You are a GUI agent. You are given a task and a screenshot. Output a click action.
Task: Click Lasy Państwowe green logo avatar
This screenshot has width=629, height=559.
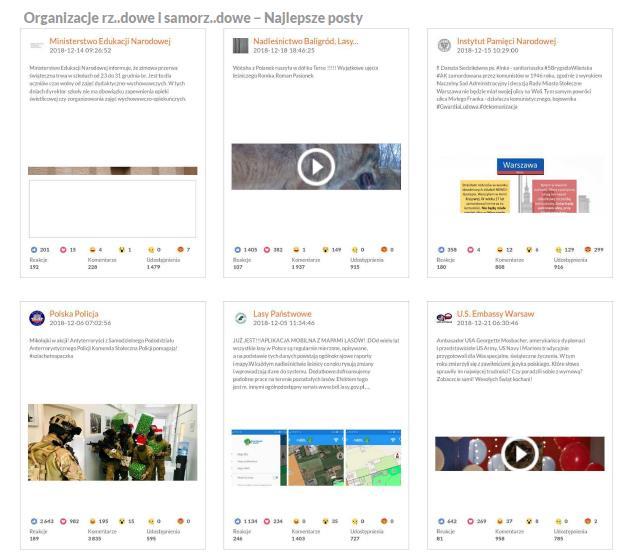(x=241, y=318)
